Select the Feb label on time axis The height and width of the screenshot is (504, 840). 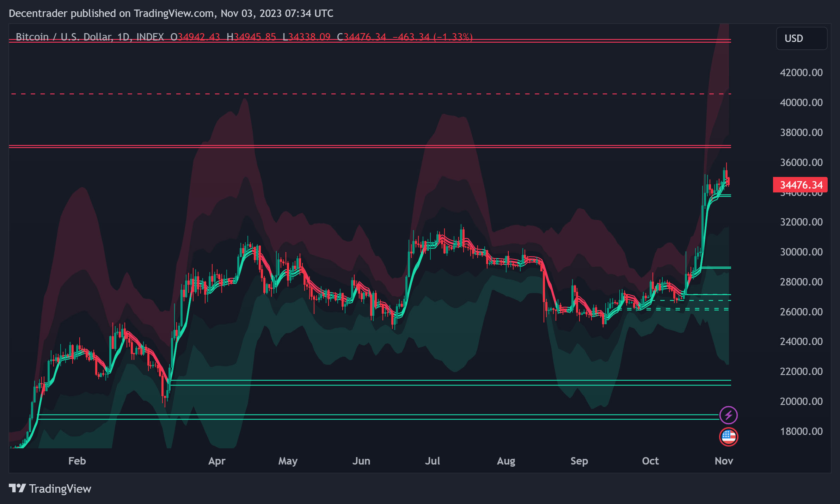coord(77,461)
